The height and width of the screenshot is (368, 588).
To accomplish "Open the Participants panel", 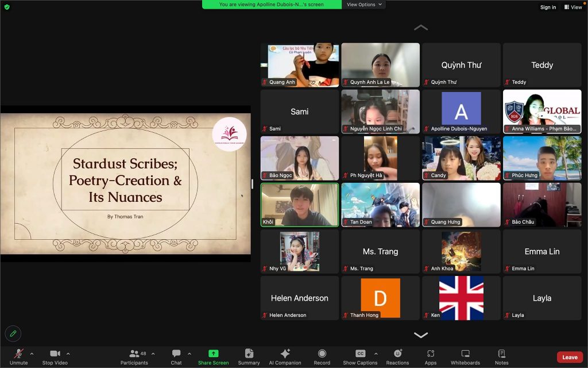I will [134, 356].
